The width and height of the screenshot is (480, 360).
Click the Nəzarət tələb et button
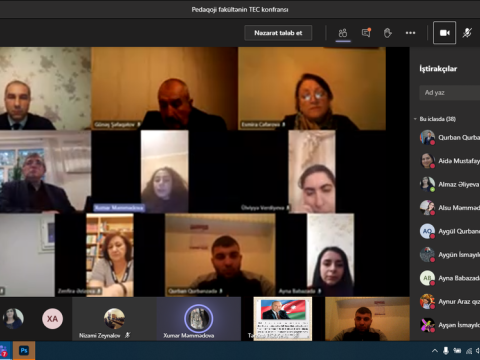coord(278,33)
